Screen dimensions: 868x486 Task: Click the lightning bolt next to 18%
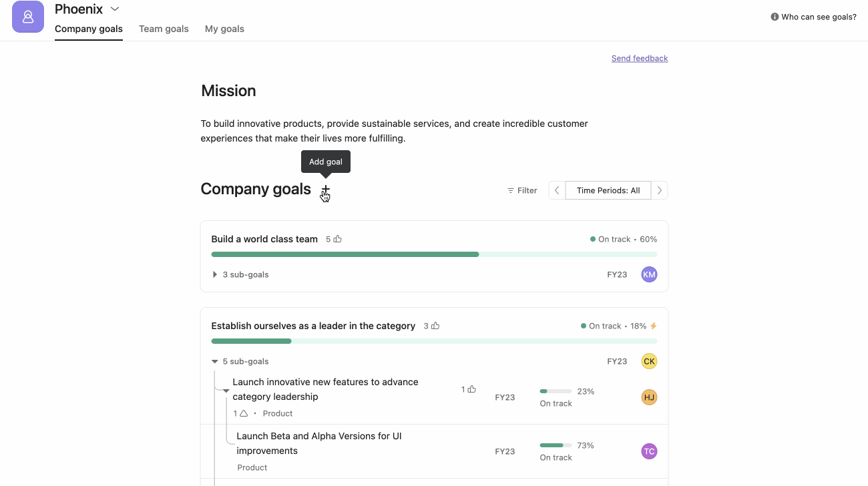point(653,326)
